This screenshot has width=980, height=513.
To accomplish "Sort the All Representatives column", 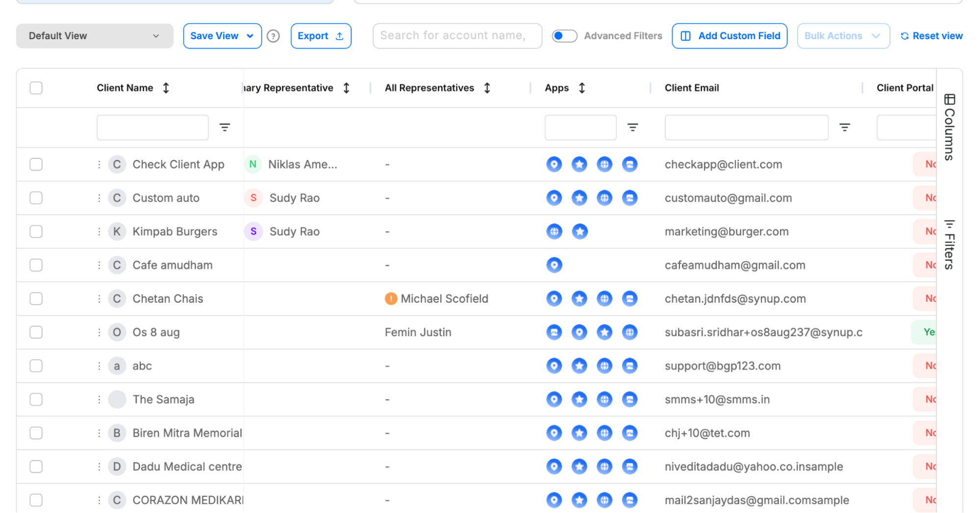I will click(x=487, y=88).
